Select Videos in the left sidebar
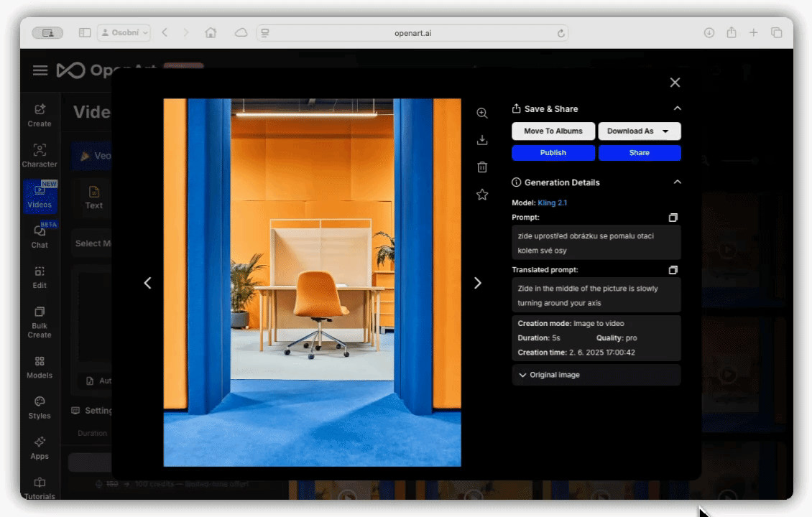The height and width of the screenshot is (517, 812). (x=40, y=196)
